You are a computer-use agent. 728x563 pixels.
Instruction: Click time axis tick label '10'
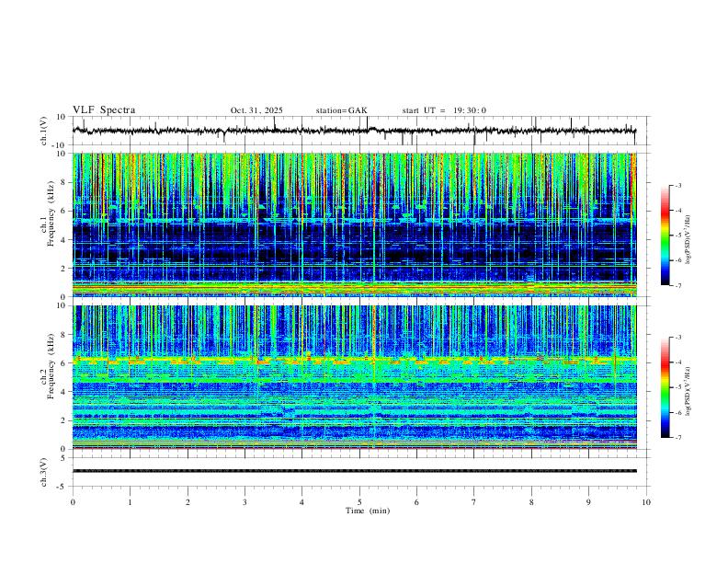pyautogui.click(x=646, y=502)
